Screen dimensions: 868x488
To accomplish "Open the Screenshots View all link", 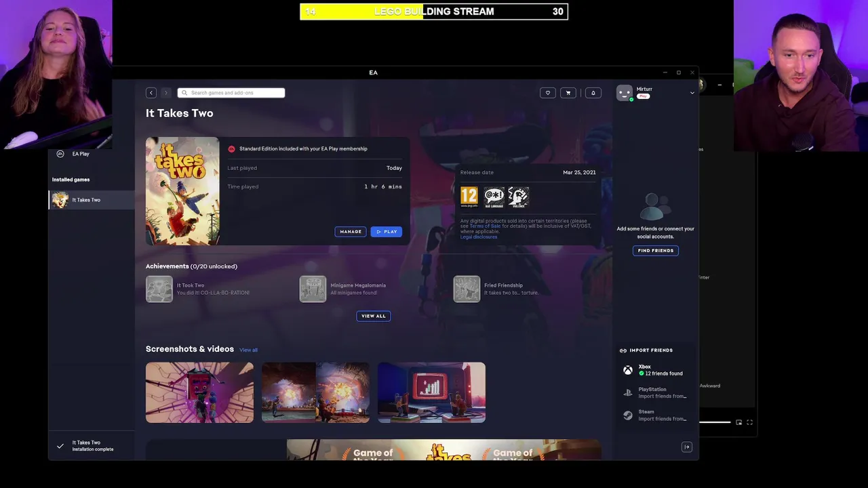I will 248,350.
